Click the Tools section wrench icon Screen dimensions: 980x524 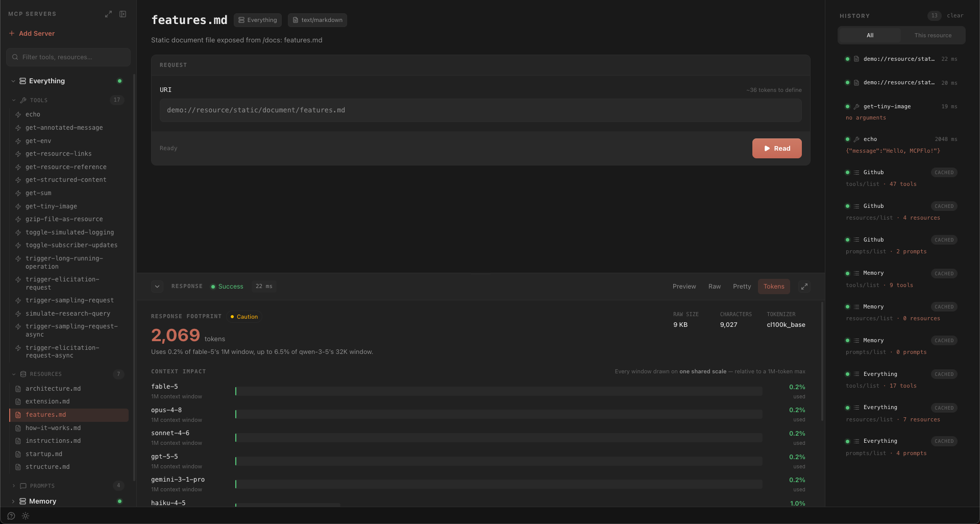(23, 101)
